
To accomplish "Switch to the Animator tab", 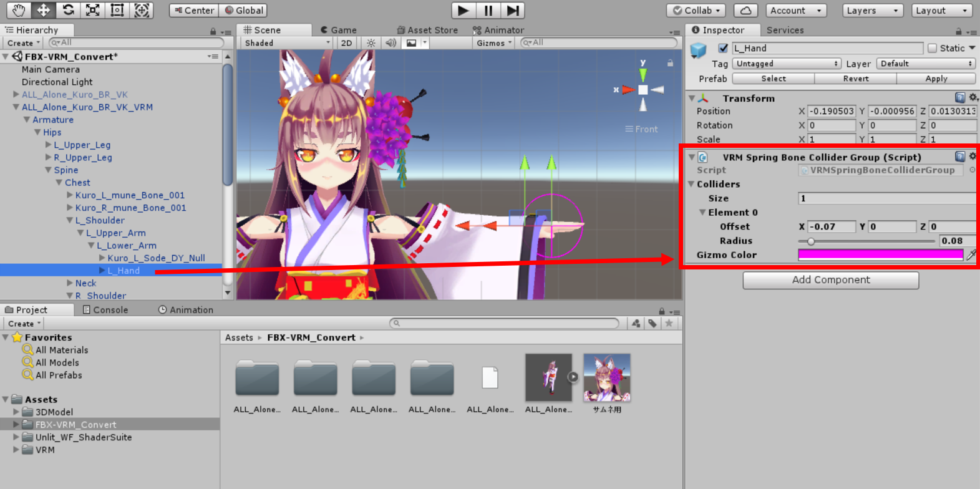I will point(498,30).
